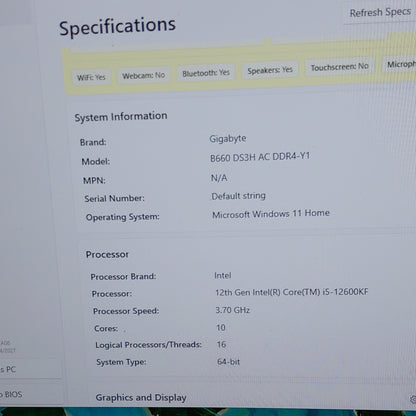Screen dimensions: 416x416
Task: Click the Processor section heading
Action: (x=107, y=254)
